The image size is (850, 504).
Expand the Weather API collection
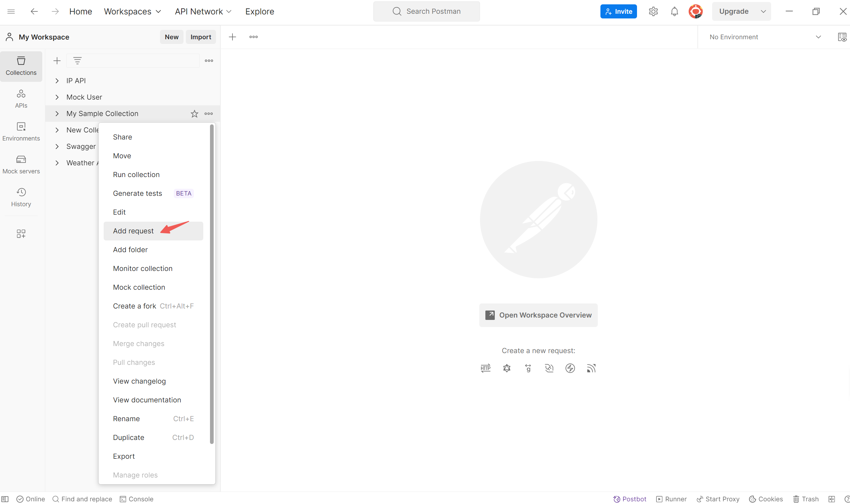[56, 163]
